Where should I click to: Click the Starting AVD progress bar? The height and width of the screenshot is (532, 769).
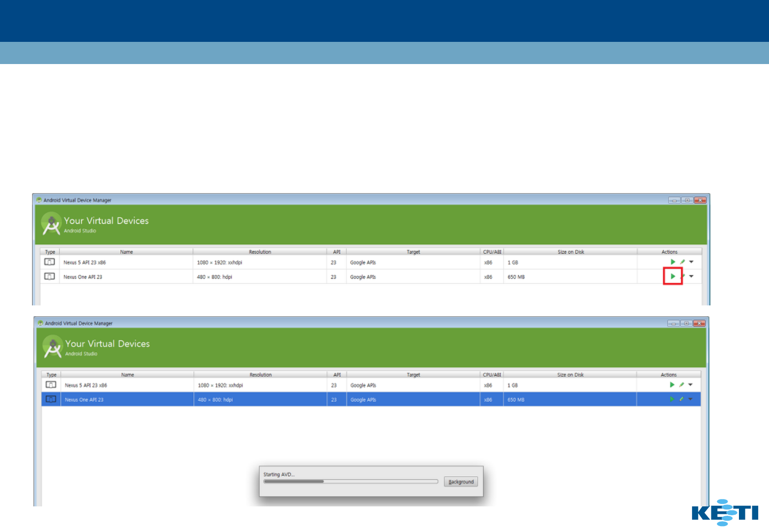point(350,481)
